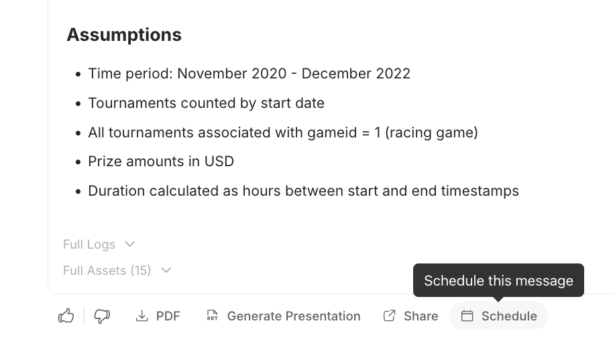This screenshot has height=364, width=613.
Task: Click the Schedule calendar icon
Action: tap(467, 316)
